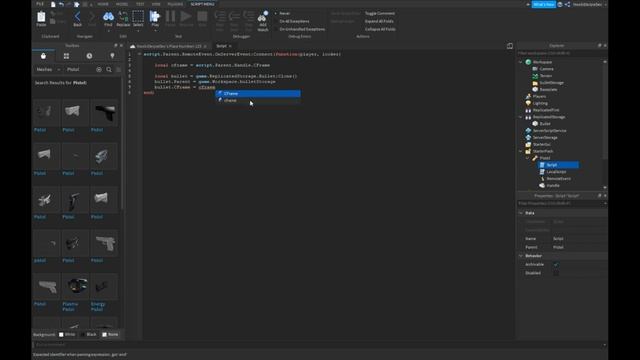The image size is (640, 360).
Task: Select Handle part under Pistol
Action: pos(553,186)
